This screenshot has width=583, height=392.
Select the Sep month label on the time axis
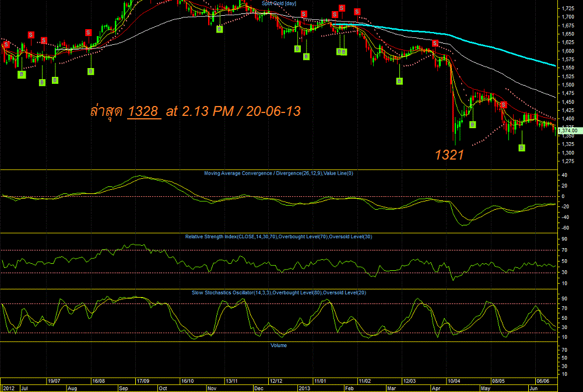124,389
